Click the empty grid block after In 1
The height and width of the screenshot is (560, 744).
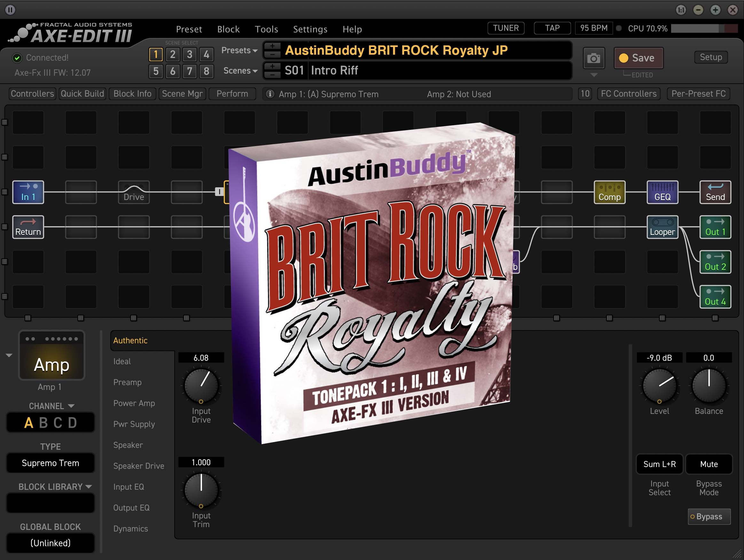pyautogui.click(x=81, y=192)
